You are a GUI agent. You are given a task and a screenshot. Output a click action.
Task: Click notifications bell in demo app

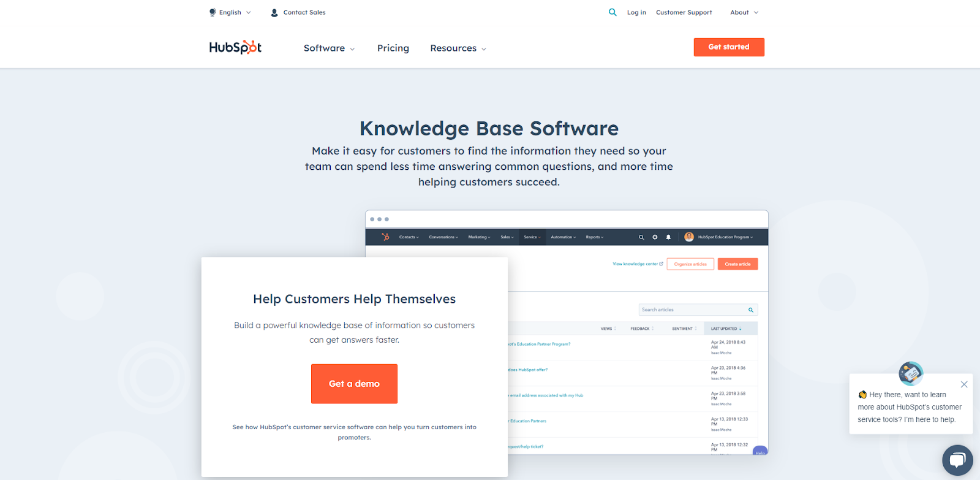pyautogui.click(x=668, y=237)
